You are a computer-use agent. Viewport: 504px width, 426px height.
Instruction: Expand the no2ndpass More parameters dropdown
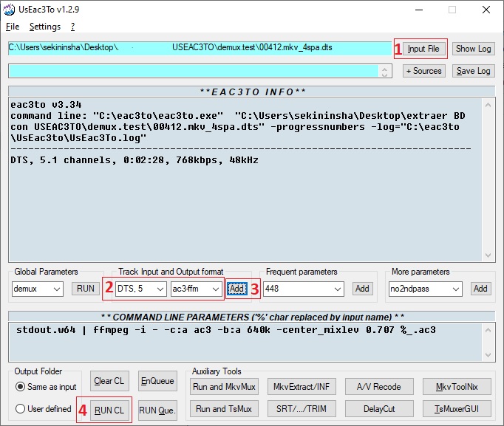coord(456,289)
